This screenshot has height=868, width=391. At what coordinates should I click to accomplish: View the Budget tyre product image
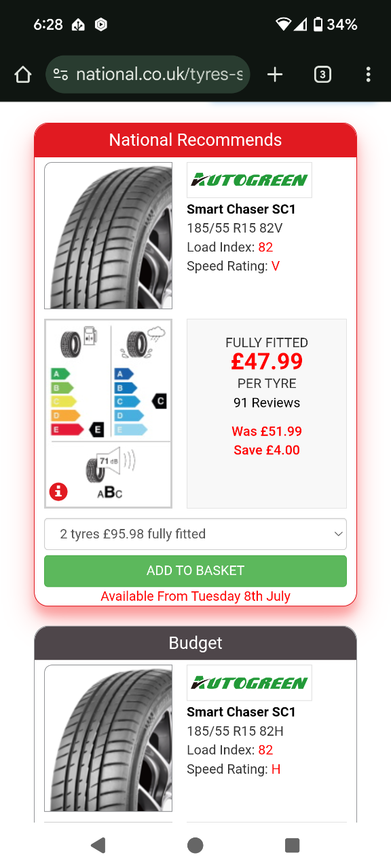coord(108,738)
